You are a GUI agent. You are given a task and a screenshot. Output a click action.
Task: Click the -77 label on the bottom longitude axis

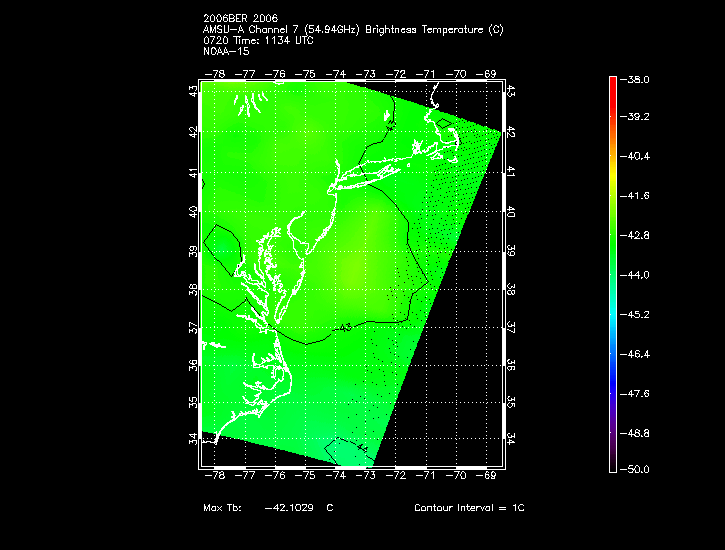tap(245, 476)
